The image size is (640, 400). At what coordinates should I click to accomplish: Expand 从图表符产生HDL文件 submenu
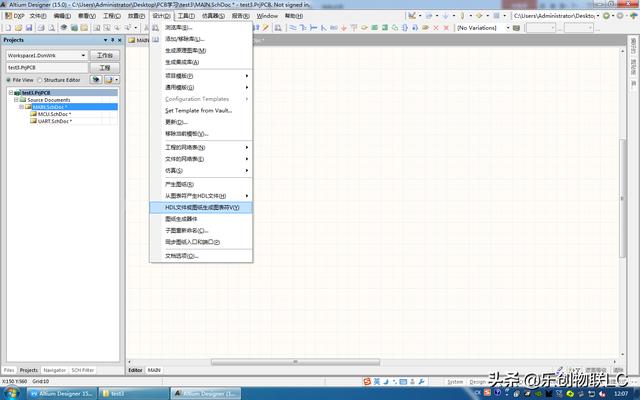click(x=201, y=196)
